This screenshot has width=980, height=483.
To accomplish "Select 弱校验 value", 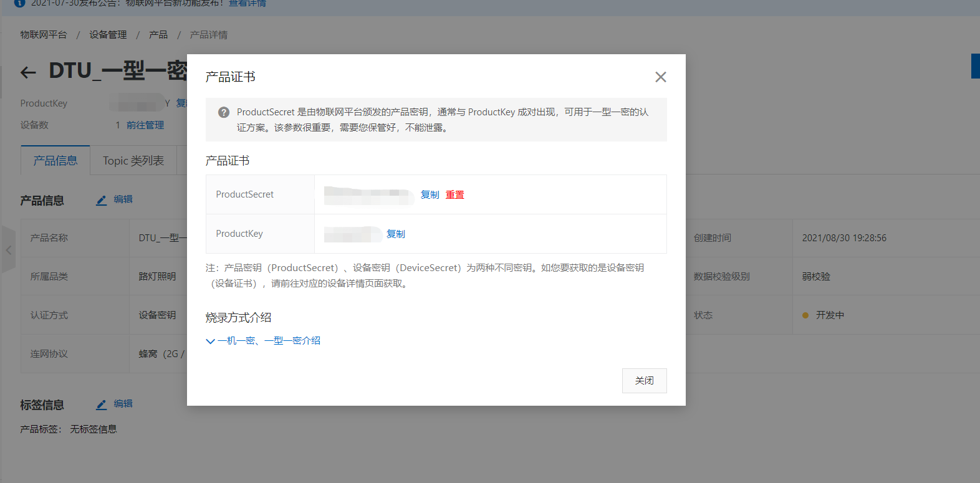I will pos(816,277).
